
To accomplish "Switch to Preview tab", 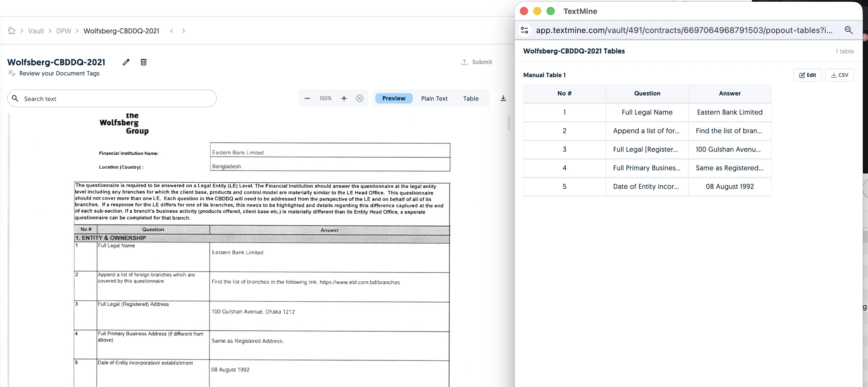I will [x=394, y=98].
